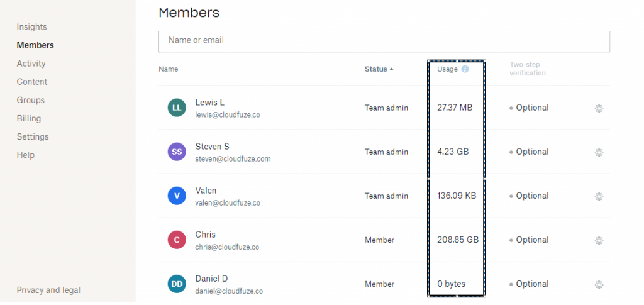Click Valen's Team admin status
The width and height of the screenshot is (644, 305).
[x=386, y=196]
